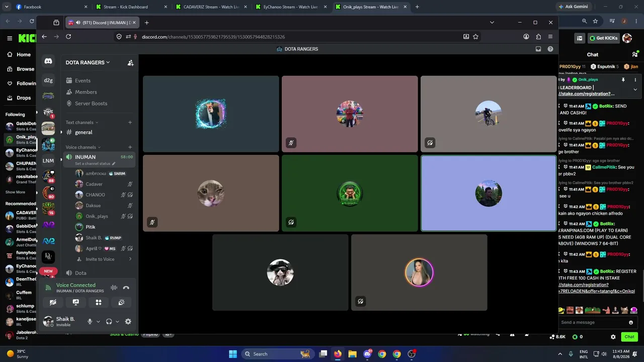Open Kick Drops in sidebar
The height and width of the screenshot is (362, 644).
(19, 98)
